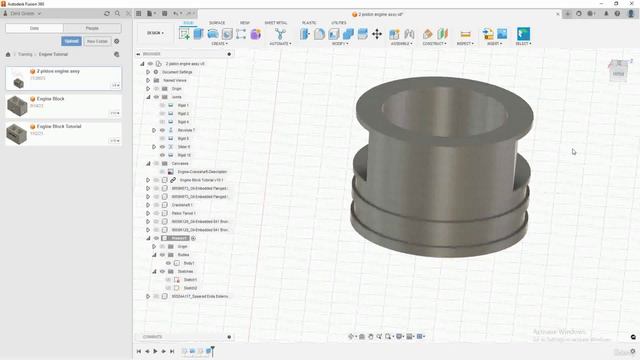
Task: Toggle visibility of Body1
Action: [169, 263]
